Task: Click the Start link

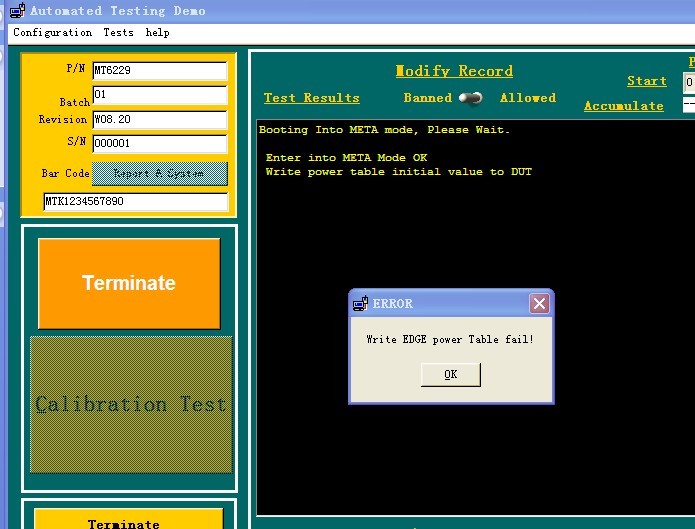Action: click(647, 81)
